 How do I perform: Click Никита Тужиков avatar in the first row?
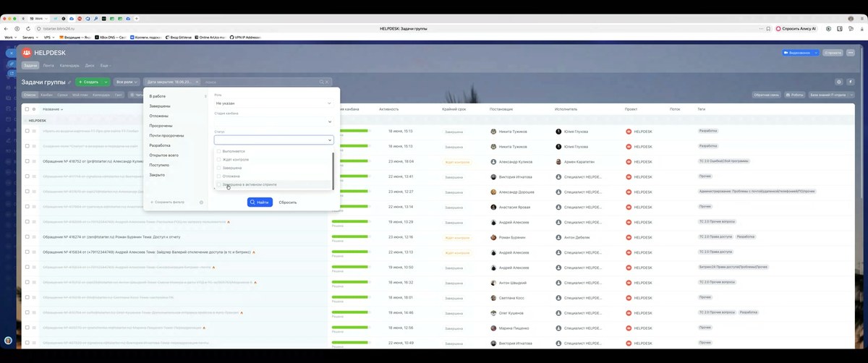pos(493,132)
